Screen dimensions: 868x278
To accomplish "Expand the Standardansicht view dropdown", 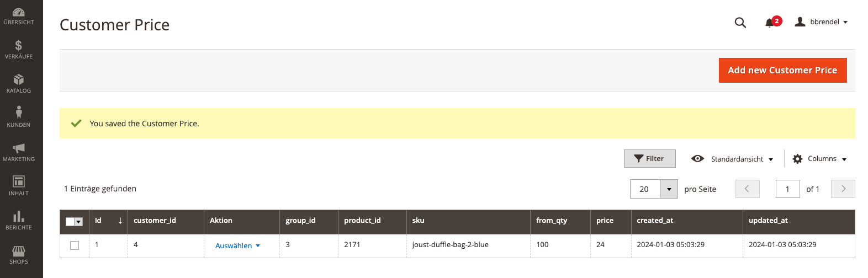I will click(732, 159).
